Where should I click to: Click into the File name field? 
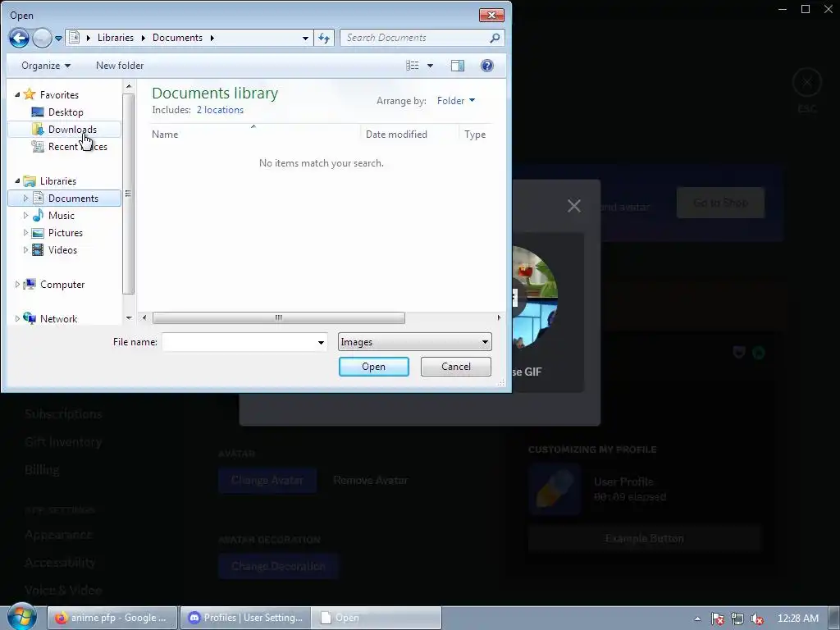click(x=239, y=342)
